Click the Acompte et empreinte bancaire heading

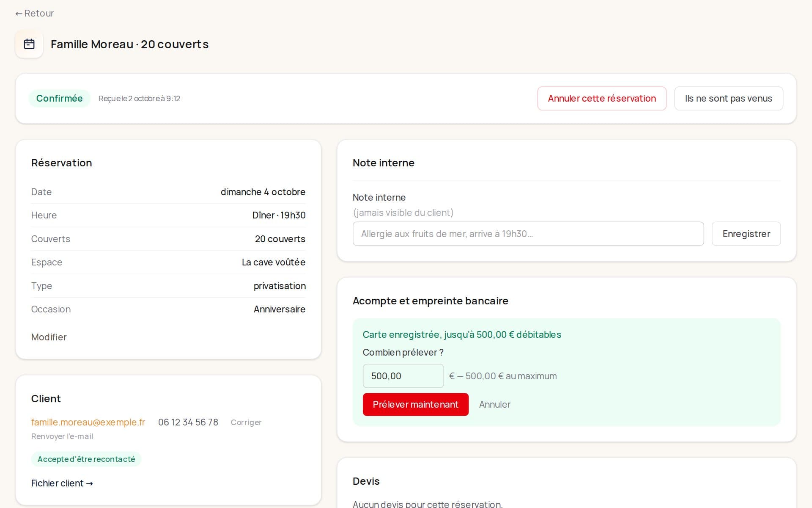(431, 301)
